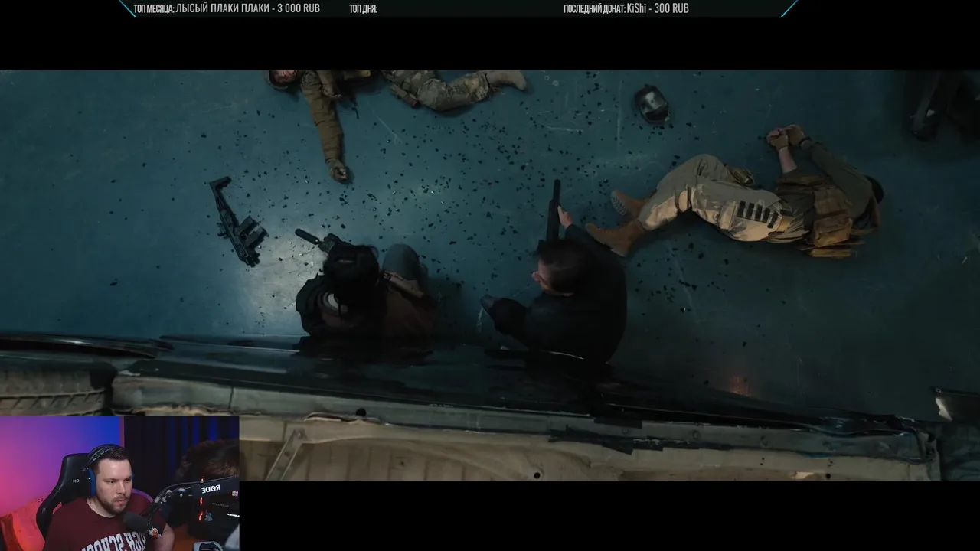Click the last donation text 'KiShi - 300 RUB'
Image resolution: width=980 pixels, height=551 pixels.
658,8
